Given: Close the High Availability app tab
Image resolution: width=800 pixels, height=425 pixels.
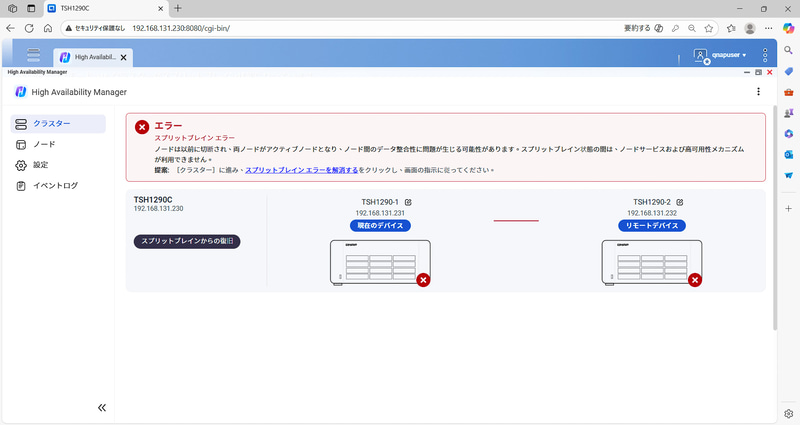Looking at the screenshot, I should tap(123, 58).
